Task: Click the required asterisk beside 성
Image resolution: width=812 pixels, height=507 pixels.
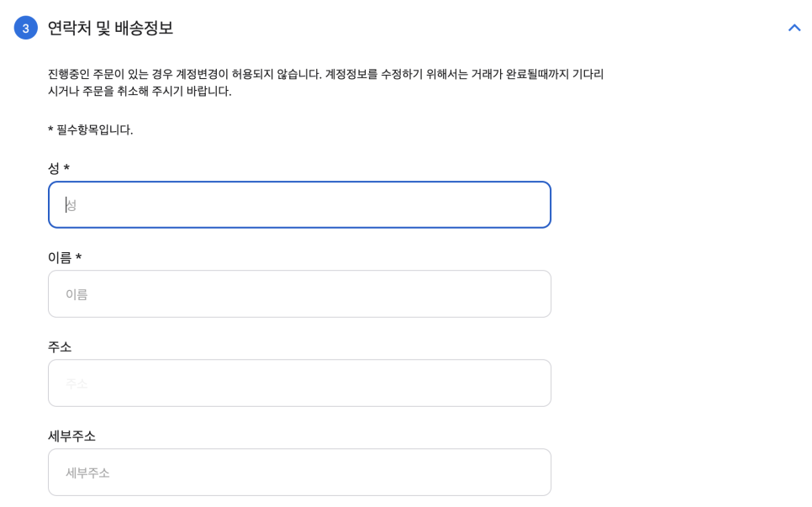Action: point(67,168)
